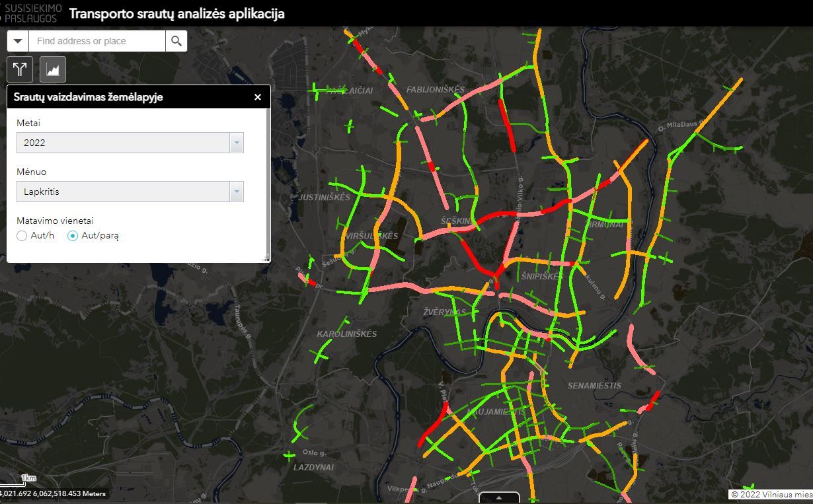Click the Vilniaus miestas copyright attribution
Image resolution: width=813 pixels, height=504 pixels.
(771, 494)
